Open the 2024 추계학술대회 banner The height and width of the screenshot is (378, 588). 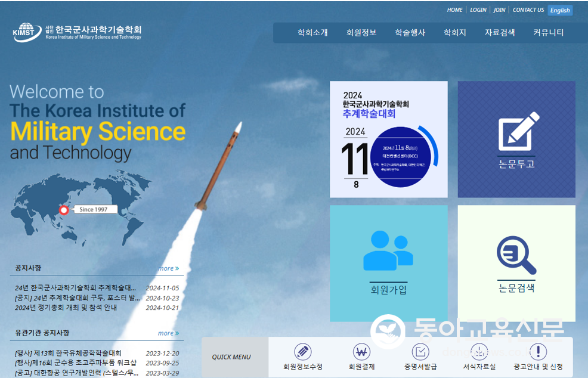tap(388, 139)
